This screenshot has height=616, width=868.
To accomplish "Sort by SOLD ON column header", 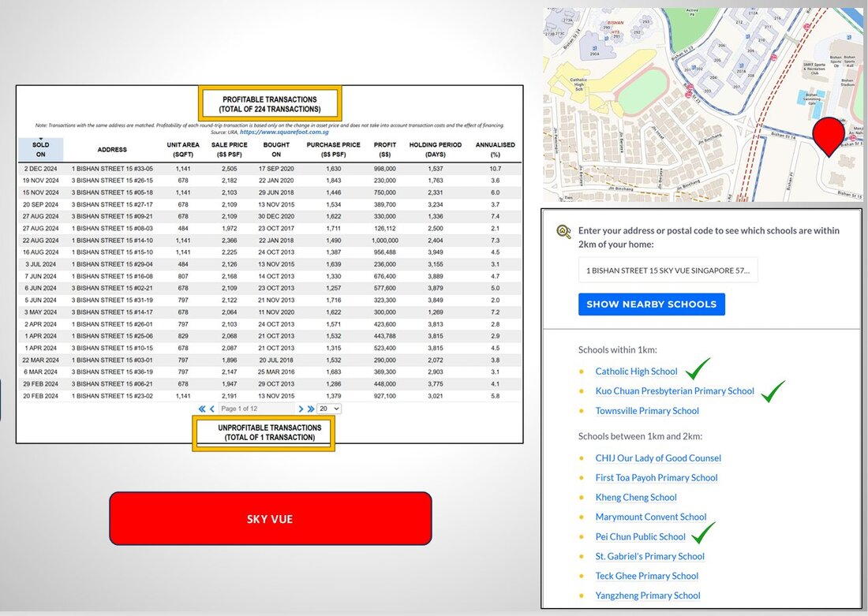I will [40, 149].
